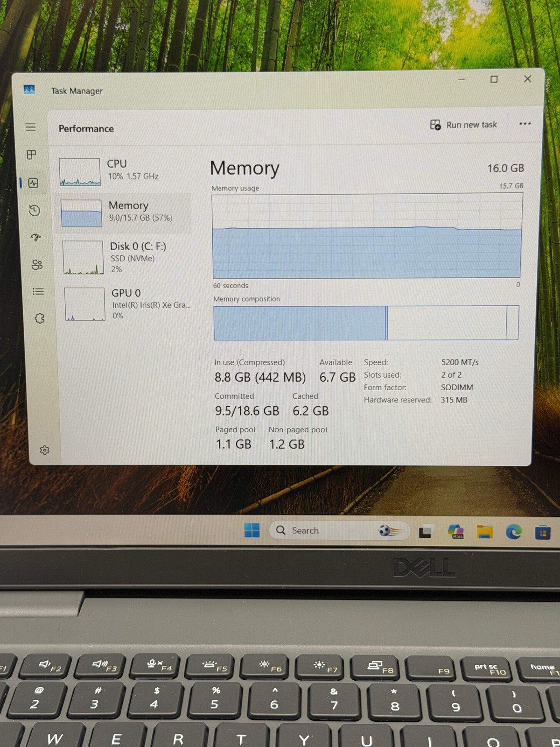Close the Task Manager window
560x747 pixels.
[x=527, y=79]
